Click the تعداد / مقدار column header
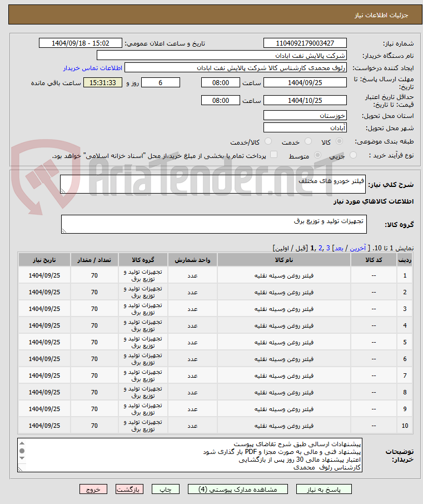423x504 pixels. pos(94,260)
